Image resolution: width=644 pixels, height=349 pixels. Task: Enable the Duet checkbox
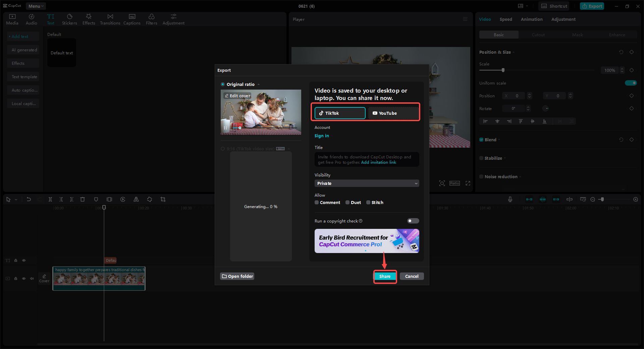(347, 202)
